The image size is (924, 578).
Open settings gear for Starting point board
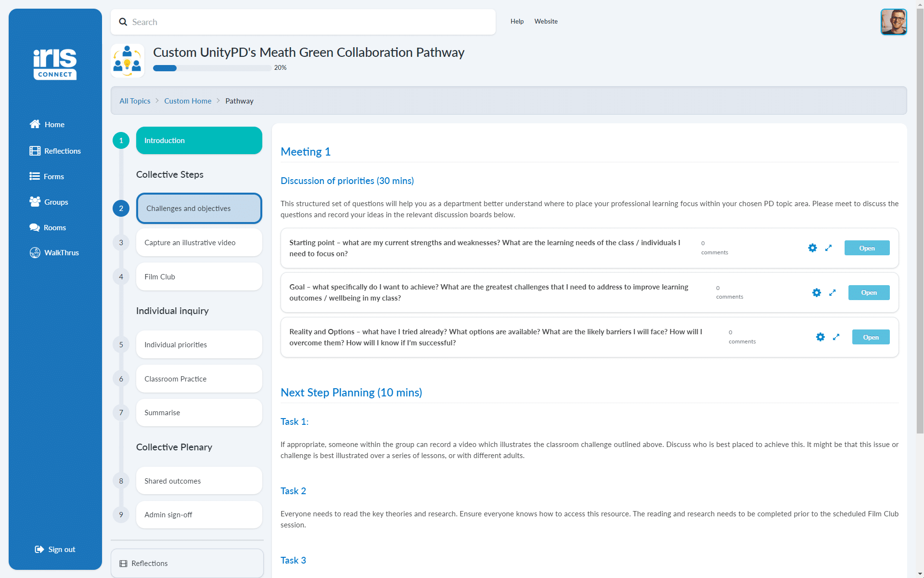pyautogui.click(x=812, y=248)
